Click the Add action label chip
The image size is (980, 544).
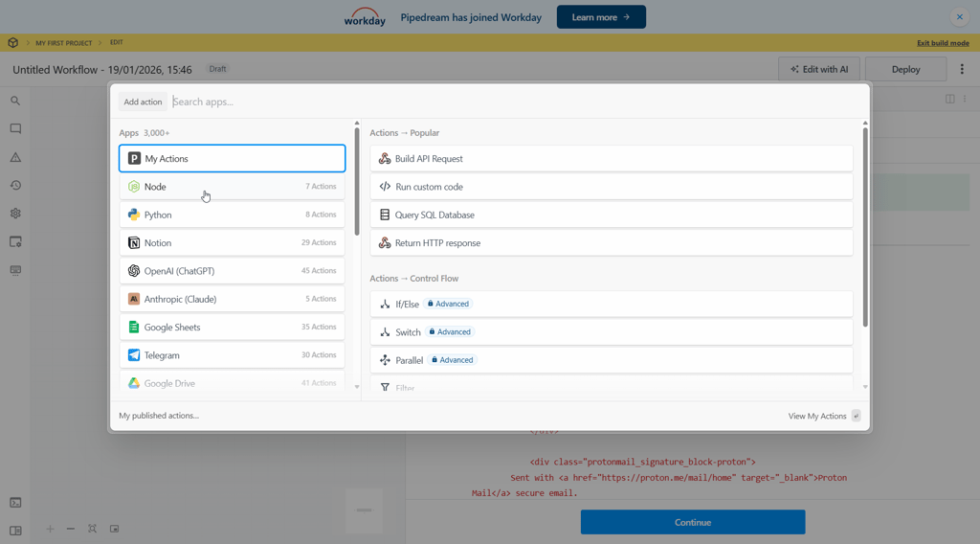(x=143, y=102)
